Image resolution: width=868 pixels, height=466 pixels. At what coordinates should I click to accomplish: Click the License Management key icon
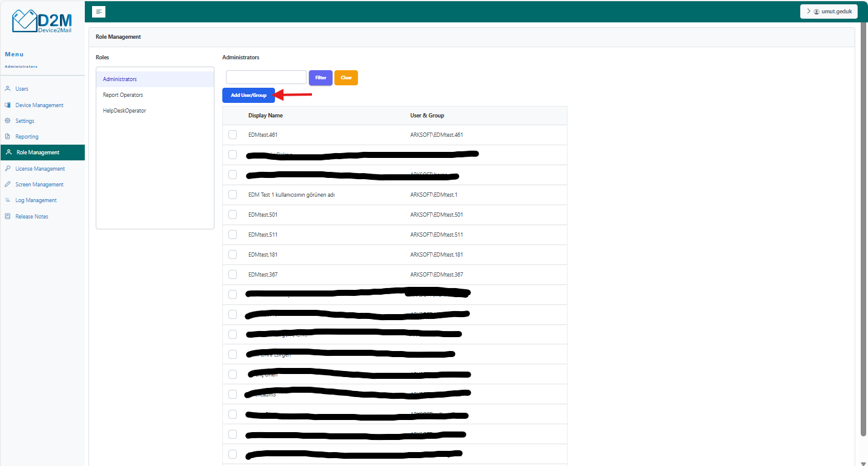(8, 168)
